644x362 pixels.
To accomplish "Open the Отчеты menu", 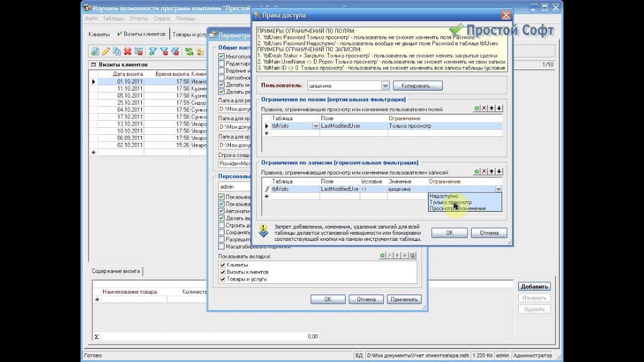I will (x=138, y=19).
